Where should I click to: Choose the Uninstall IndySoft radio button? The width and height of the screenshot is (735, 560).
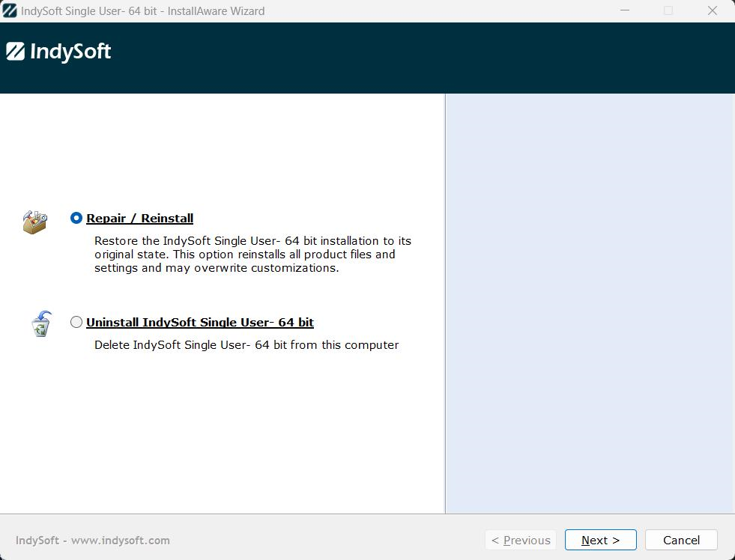pyautogui.click(x=76, y=323)
